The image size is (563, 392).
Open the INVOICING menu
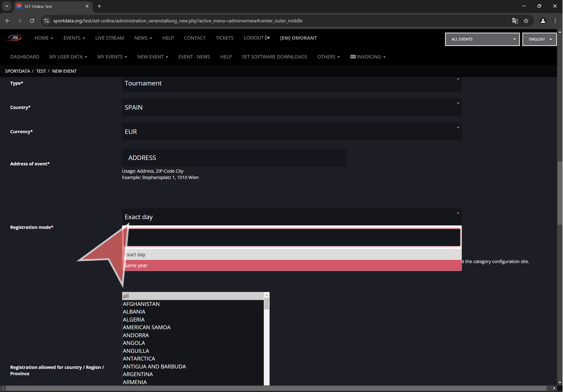(368, 57)
